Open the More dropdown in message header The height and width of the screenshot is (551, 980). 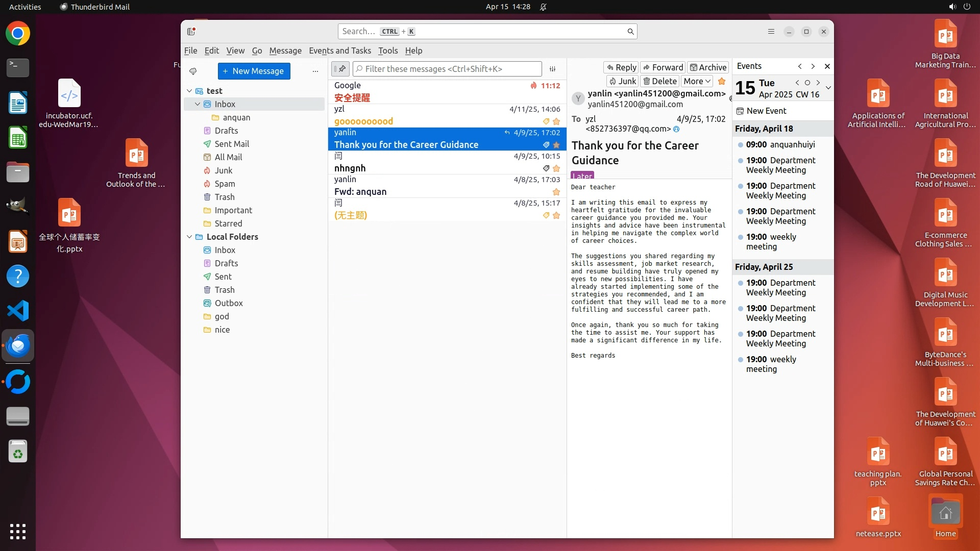pos(697,81)
